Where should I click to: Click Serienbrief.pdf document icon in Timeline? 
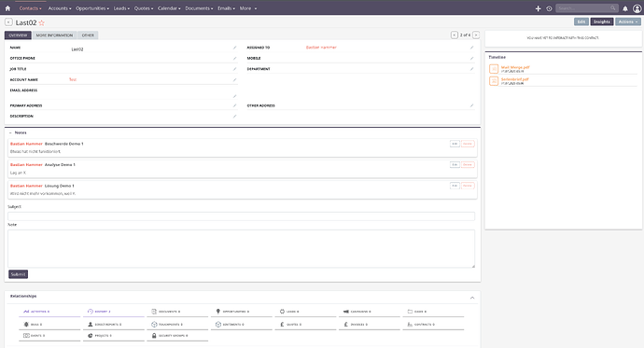[494, 81]
